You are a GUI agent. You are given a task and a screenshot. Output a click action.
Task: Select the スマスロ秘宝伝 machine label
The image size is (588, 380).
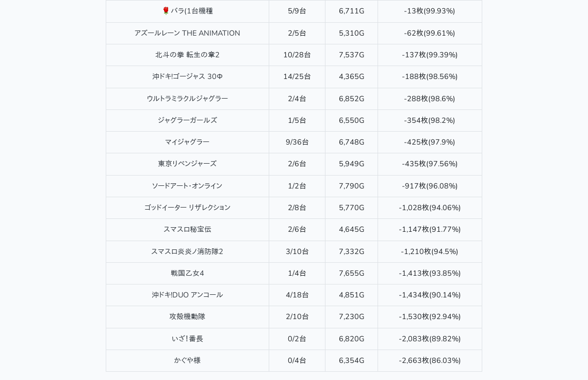pyautogui.click(x=187, y=229)
